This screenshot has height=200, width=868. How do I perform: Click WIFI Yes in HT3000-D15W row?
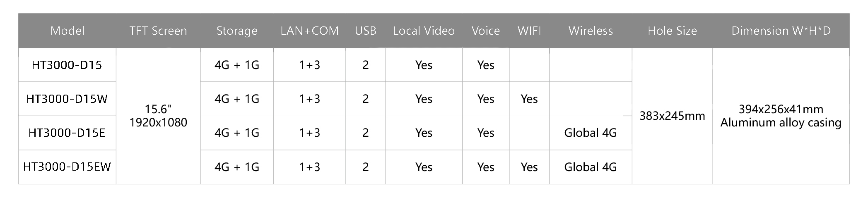529,99
